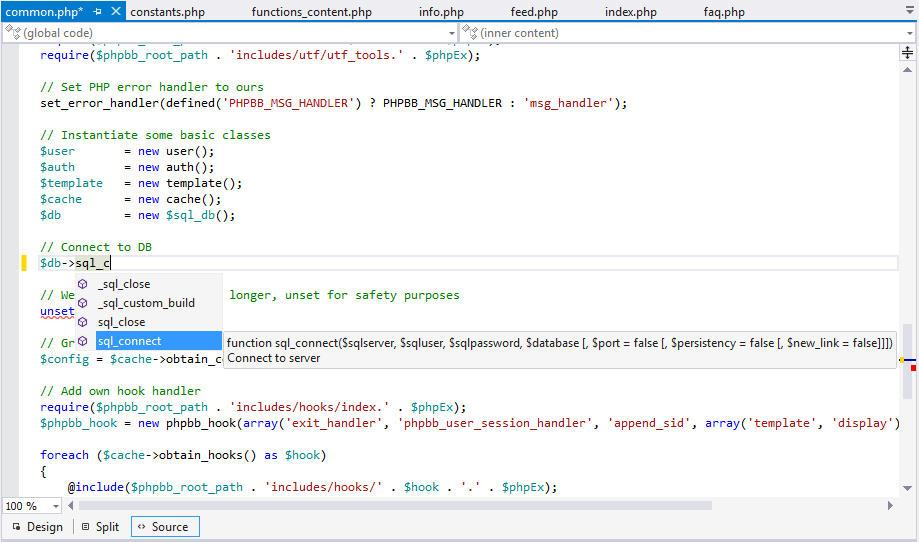The image size is (919, 542).
Task: Place cursor in the $db->sql_c line
Action: coord(468,263)
